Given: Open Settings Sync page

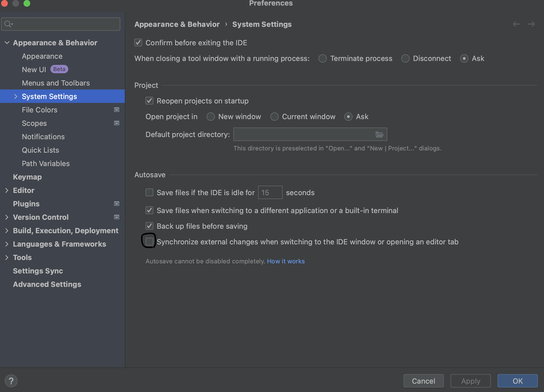Looking at the screenshot, I should (x=38, y=271).
